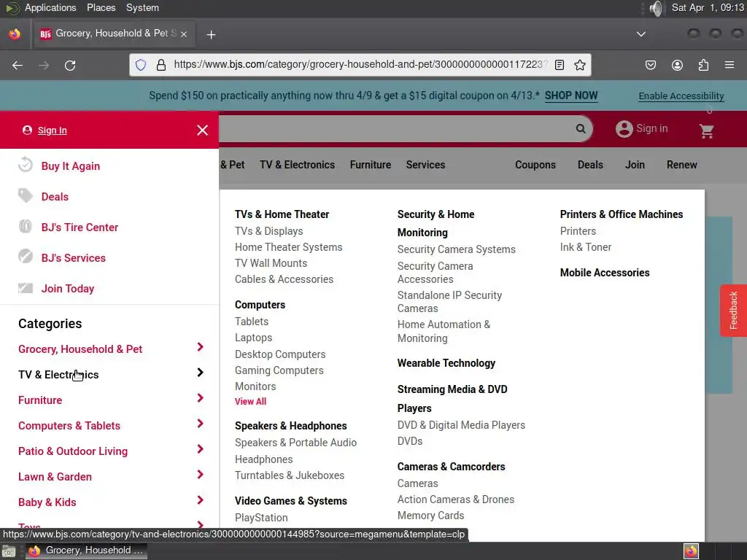Click the Sign In link in side menu
Screen dimensions: 747x560
52,131
